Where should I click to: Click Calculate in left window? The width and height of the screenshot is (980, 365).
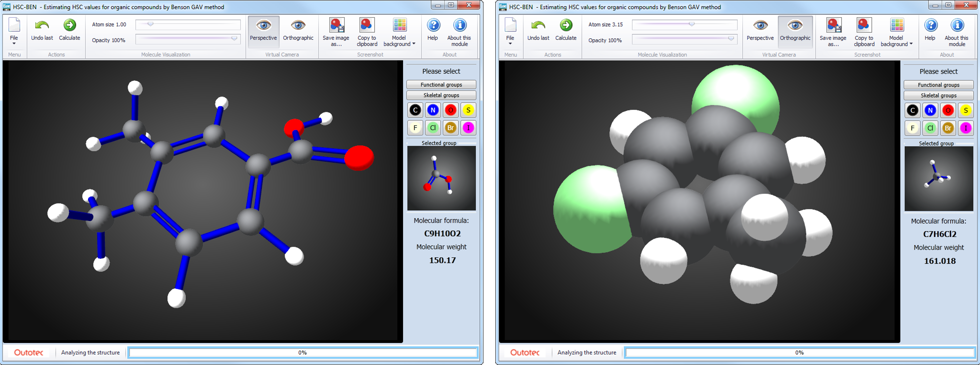[x=69, y=30]
